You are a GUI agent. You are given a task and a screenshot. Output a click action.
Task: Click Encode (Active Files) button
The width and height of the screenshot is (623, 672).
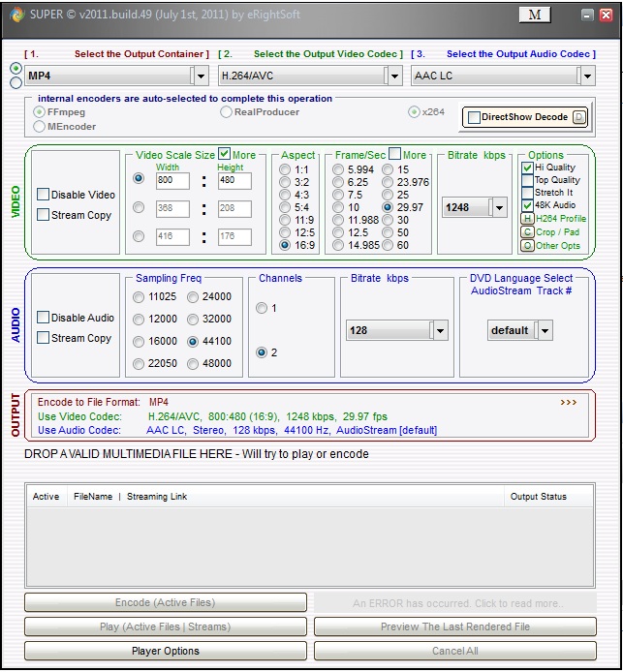[166, 602]
